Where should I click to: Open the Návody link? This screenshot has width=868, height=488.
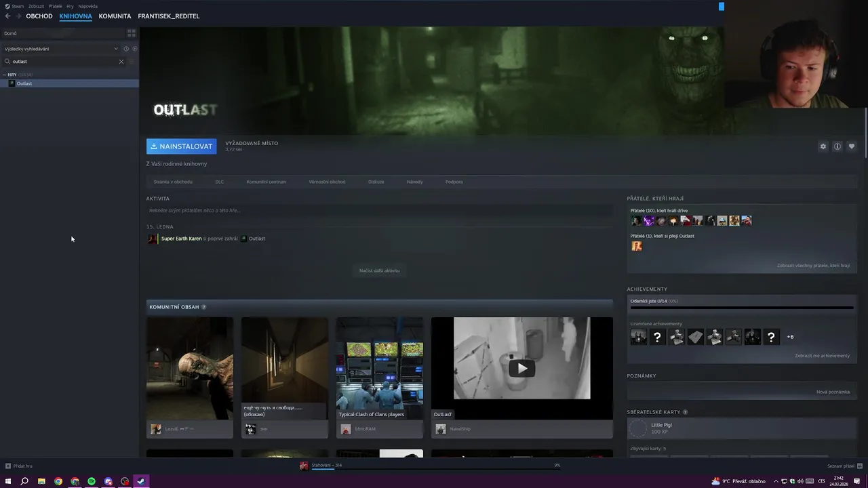coord(414,182)
